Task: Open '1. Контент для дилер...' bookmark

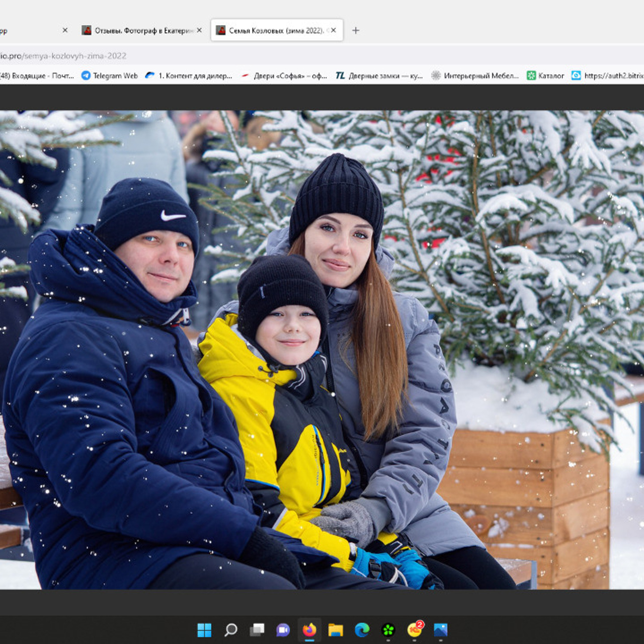Action: (x=189, y=75)
